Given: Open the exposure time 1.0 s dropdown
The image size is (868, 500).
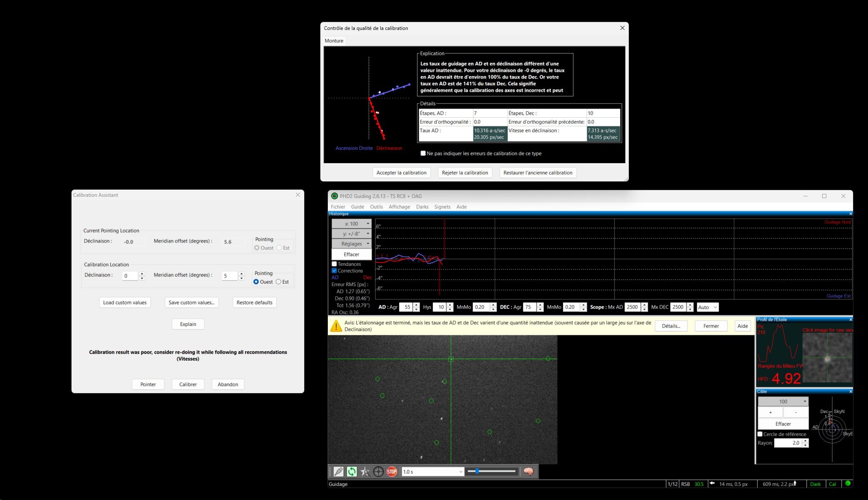Looking at the screenshot, I should [432, 471].
